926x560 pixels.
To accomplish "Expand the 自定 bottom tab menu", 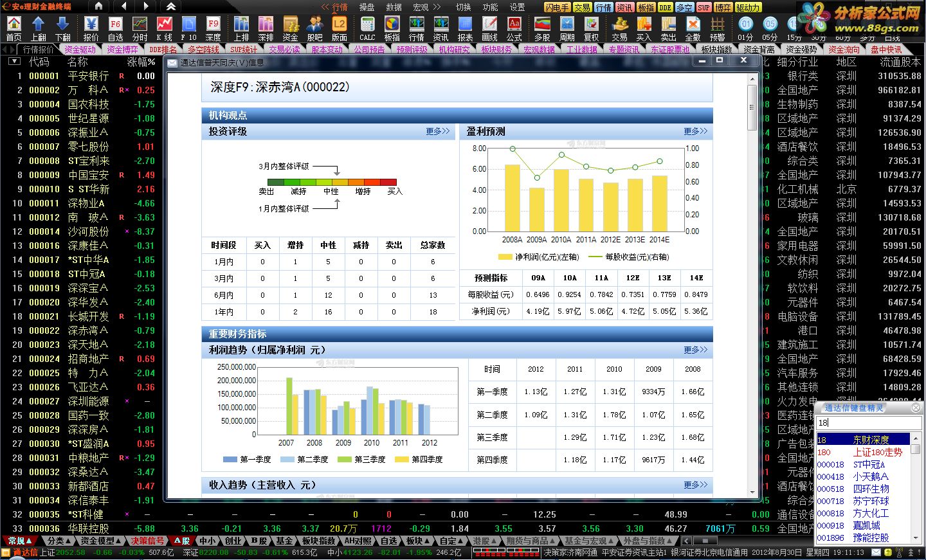I will [x=451, y=541].
